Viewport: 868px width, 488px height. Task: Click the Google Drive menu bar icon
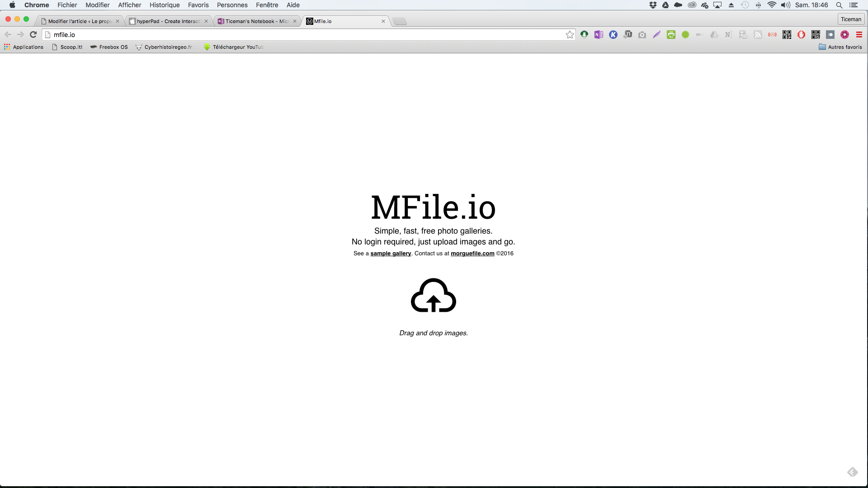(665, 5)
